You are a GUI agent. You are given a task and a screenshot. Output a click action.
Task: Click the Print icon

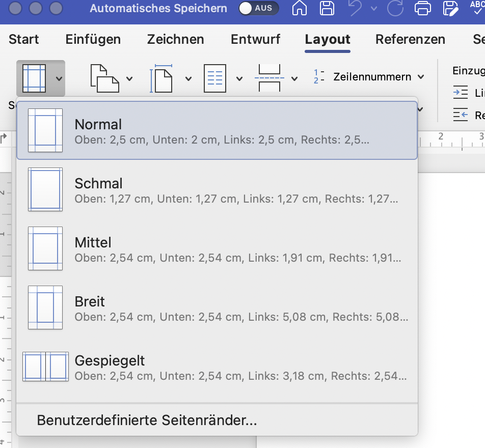[423, 9]
